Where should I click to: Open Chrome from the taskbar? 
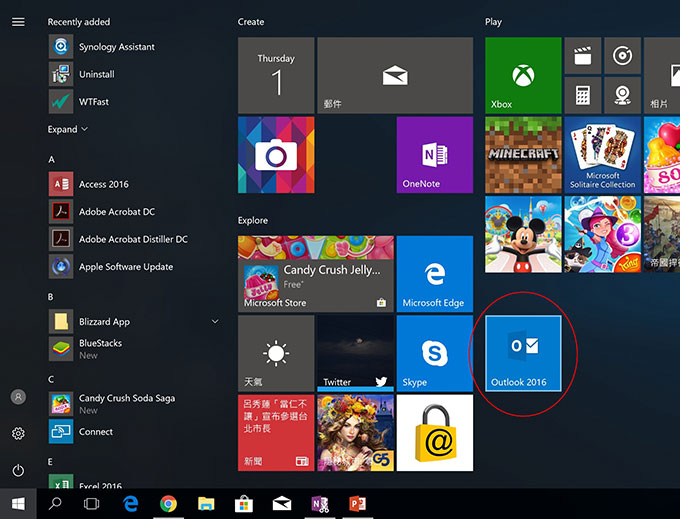(168, 504)
